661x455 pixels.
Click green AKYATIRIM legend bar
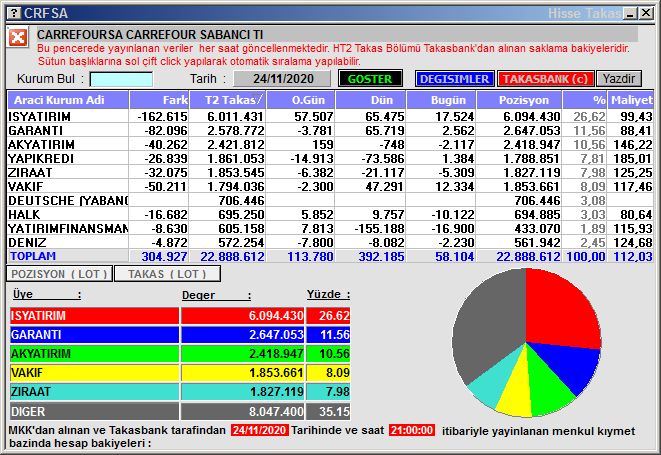click(94, 353)
